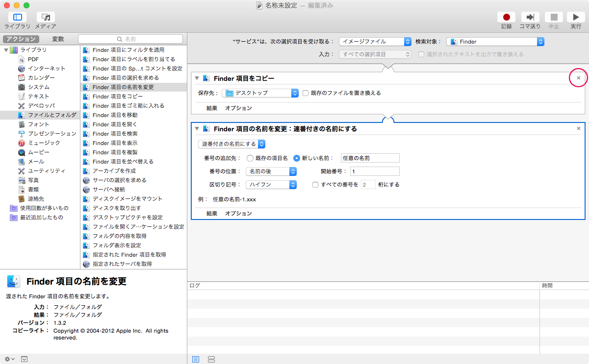Run the workflow with 実行 button

(576, 17)
